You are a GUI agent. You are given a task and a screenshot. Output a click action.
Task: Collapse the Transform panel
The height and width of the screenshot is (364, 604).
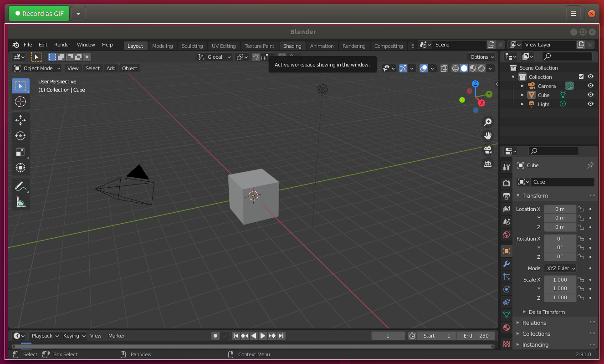pos(535,195)
